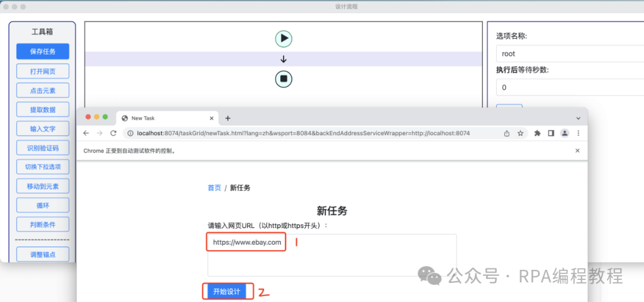Select 切换下拉选项 in toolbox

43,167
